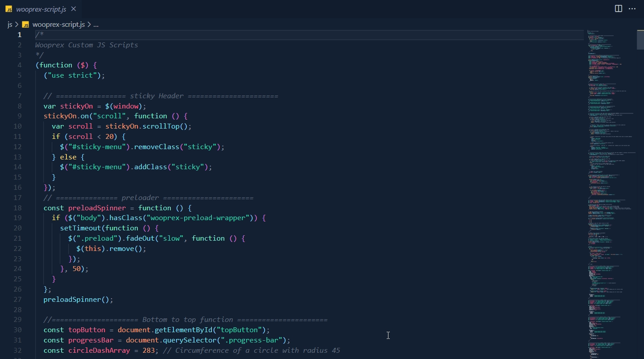The height and width of the screenshot is (359, 644).
Task: Open the More Actions ellipsis menu
Action: pyautogui.click(x=632, y=8)
